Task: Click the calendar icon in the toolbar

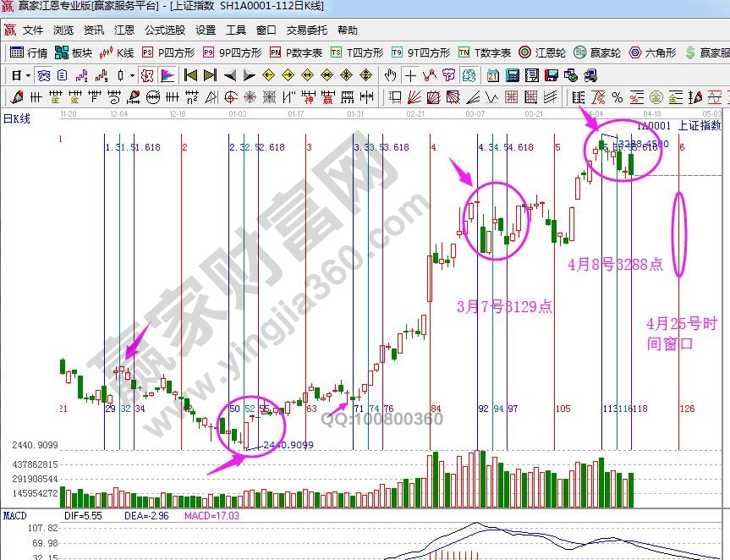Action: click(x=493, y=74)
